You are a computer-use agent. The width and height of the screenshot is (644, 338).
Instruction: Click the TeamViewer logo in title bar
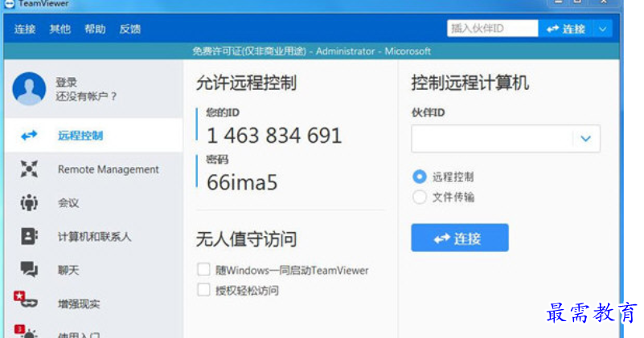(9, 4)
